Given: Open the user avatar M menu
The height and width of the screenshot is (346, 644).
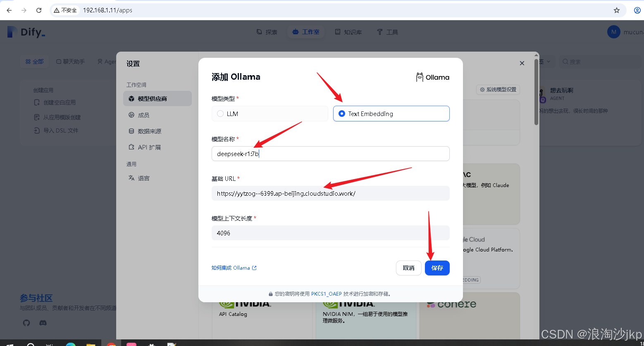Looking at the screenshot, I should click(613, 32).
